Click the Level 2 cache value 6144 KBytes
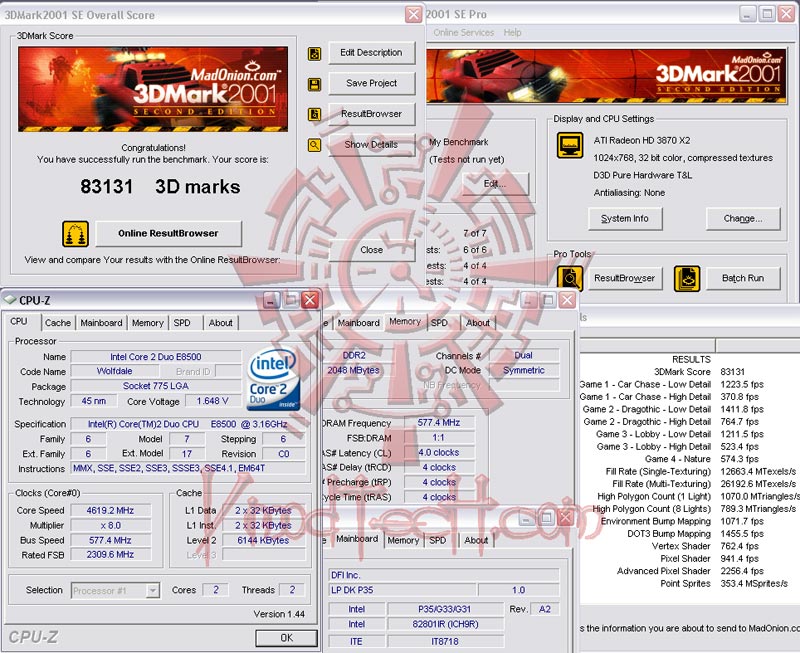 [x=263, y=540]
